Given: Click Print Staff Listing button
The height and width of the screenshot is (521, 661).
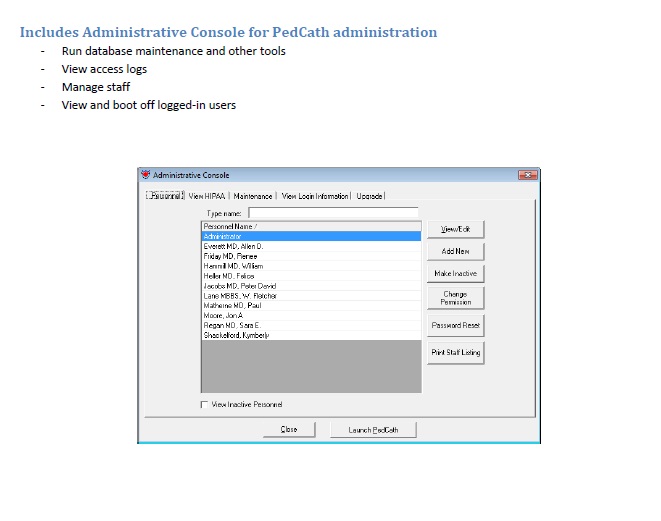Looking at the screenshot, I should tap(456, 352).
